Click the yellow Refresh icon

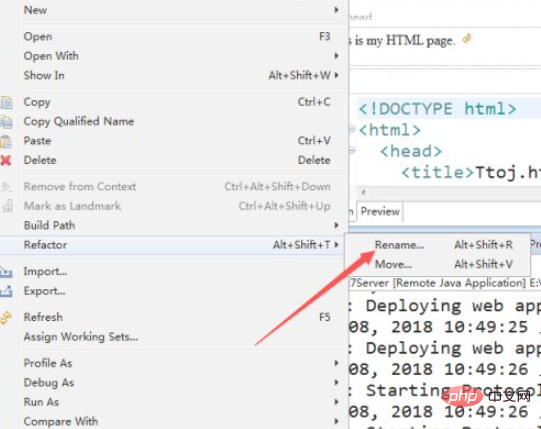6,318
